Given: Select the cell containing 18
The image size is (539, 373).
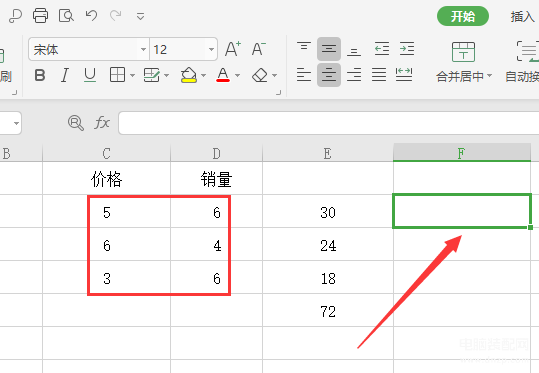Looking at the screenshot, I should click(328, 278).
